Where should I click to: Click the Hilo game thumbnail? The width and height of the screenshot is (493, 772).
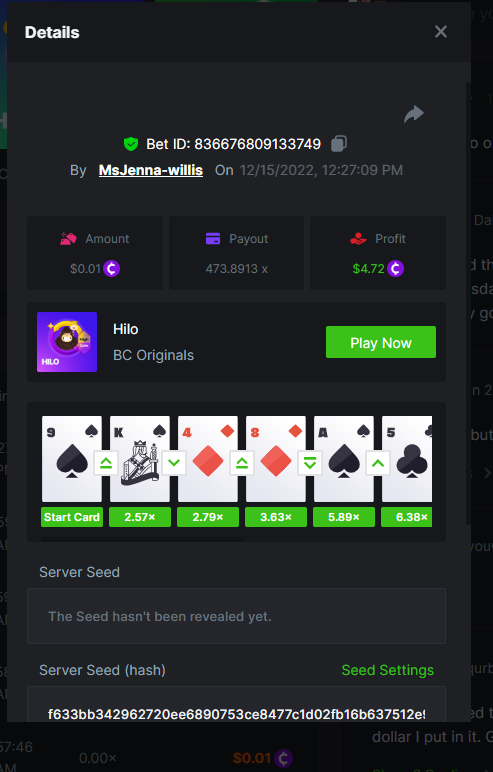click(x=67, y=342)
